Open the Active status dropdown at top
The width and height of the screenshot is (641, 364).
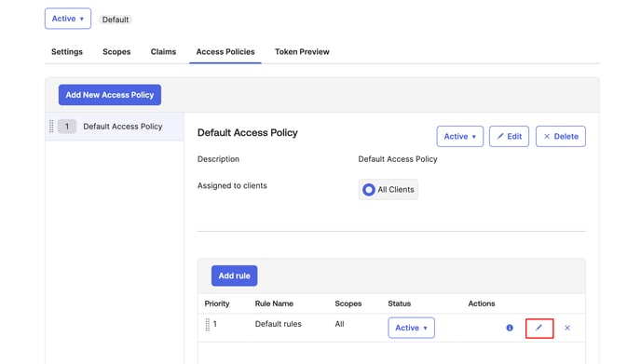(x=68, y=19)
